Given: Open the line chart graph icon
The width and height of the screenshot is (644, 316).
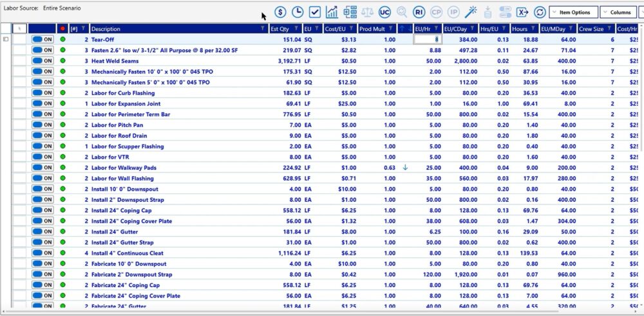Looking at the screenshot, I should [x=332, y=12].
